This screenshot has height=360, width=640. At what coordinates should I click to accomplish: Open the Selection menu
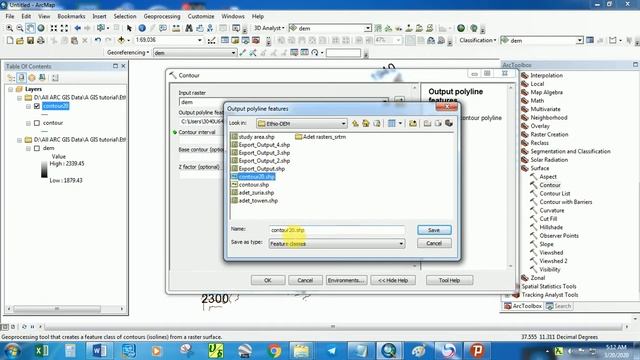click(124, 16)
